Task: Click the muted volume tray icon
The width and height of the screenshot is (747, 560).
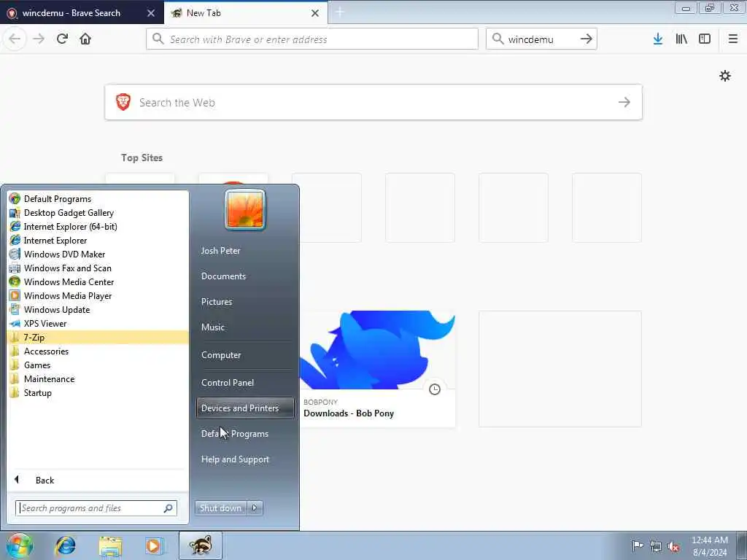Action: 673,546
